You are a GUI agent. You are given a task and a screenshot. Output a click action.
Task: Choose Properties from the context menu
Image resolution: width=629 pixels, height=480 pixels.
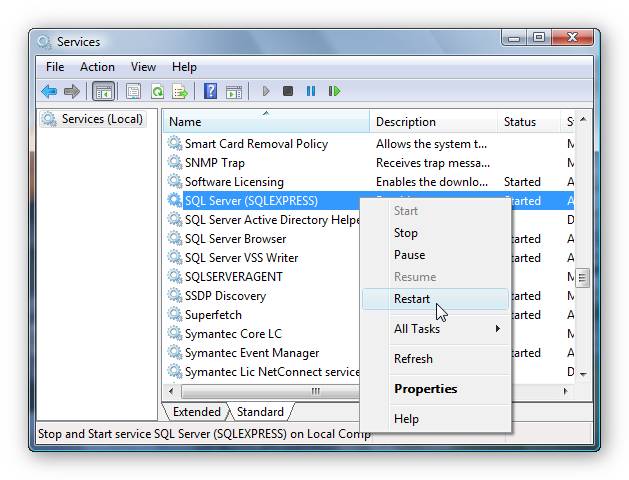click(436, 389)
